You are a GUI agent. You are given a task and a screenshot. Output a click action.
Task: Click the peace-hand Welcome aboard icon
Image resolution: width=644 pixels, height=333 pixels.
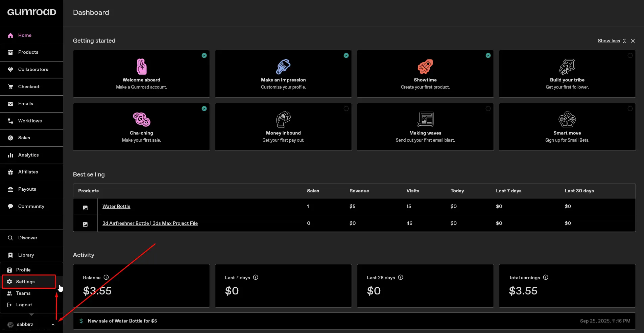pos(142,67)
